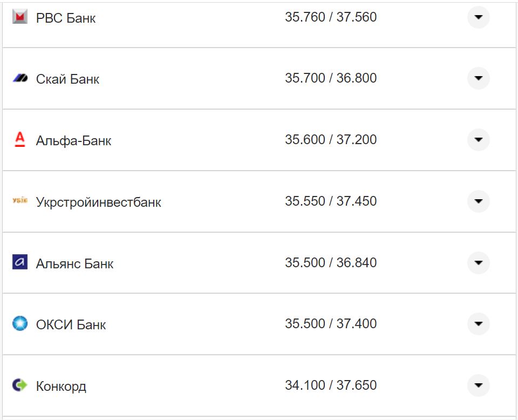Open the Укрстройинвестбанк name link
This screenshot has height=420, width=518.
pos(99,202)
